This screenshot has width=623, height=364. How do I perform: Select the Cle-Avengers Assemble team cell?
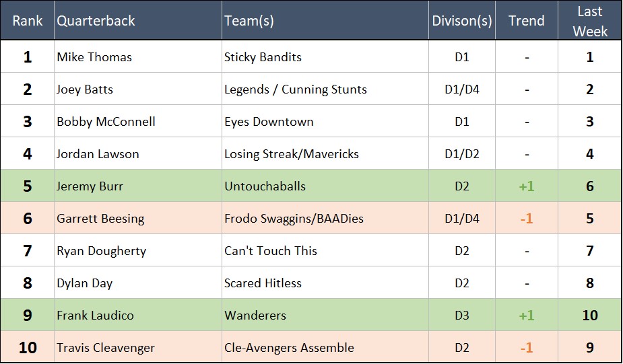289,348
